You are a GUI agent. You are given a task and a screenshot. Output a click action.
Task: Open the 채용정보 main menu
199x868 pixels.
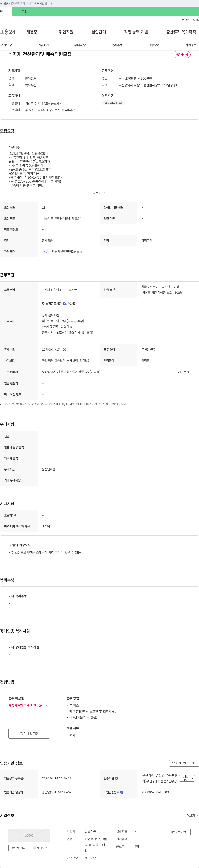pyautogui.click(x=34, y=32)
